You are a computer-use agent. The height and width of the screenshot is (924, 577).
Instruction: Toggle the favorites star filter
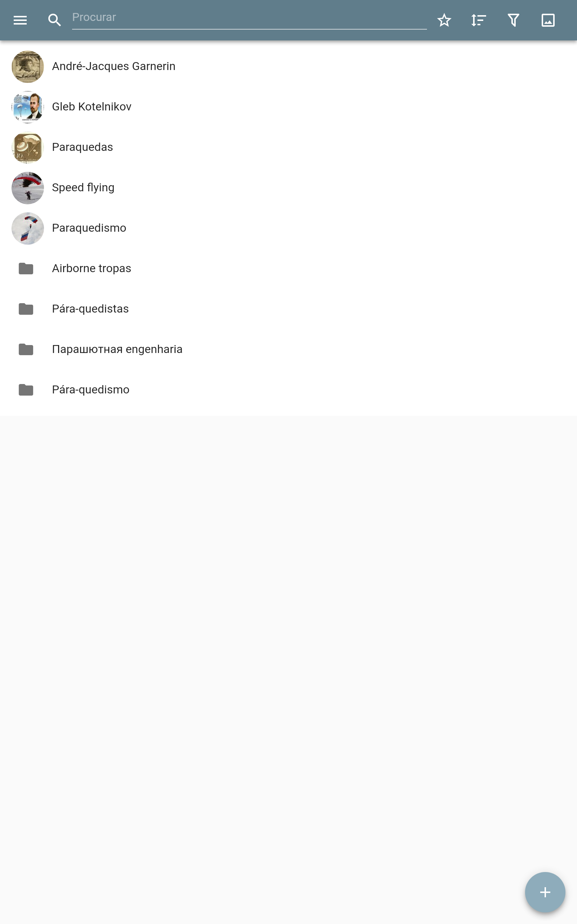444,20
